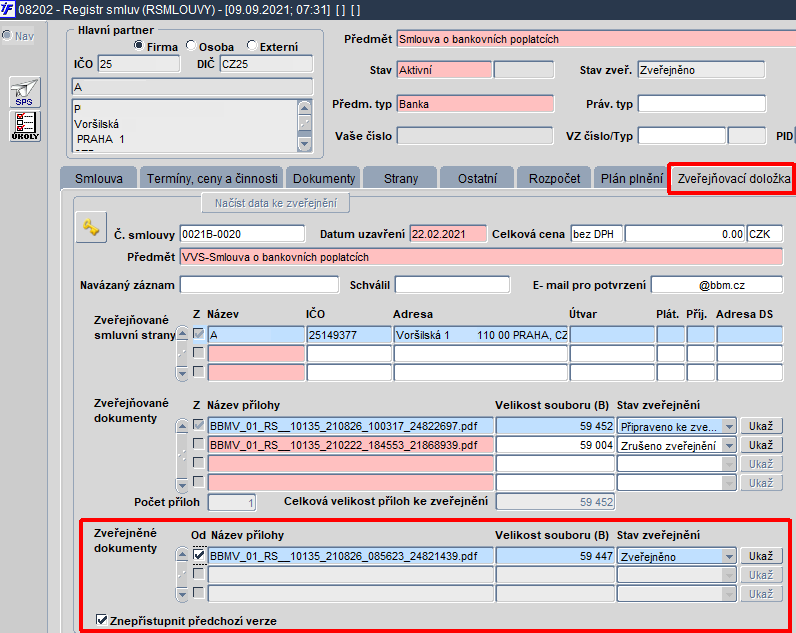Click the Předm. typ field showing Banka
Screen dimensions: 796x633
[x=475, y=104]
